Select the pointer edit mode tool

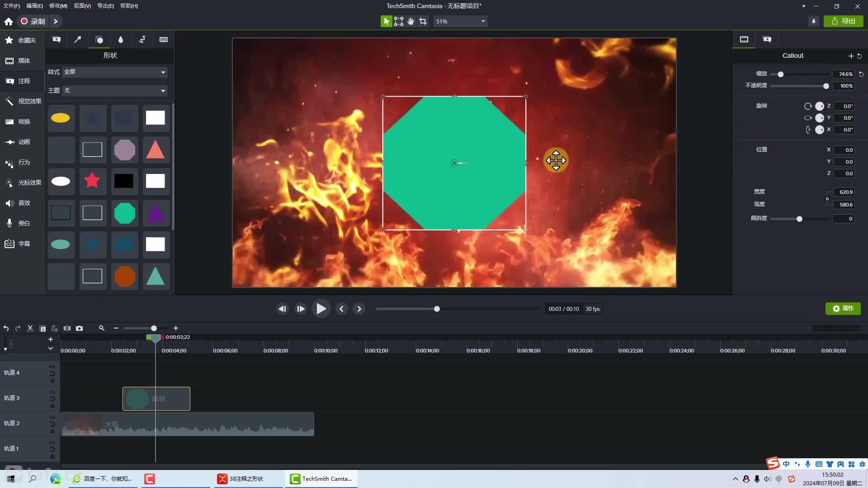pyautogui.click(x=386, y=21)
